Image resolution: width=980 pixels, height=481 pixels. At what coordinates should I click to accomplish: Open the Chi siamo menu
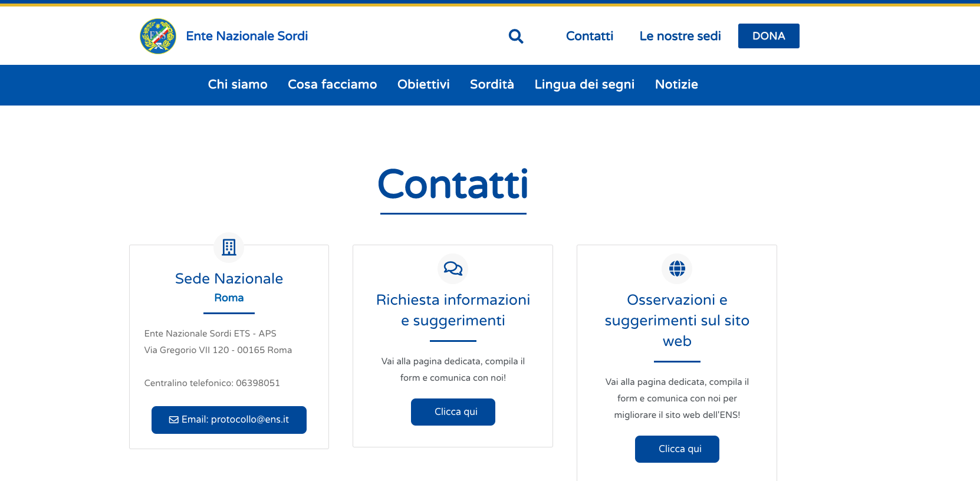(238, 84)
